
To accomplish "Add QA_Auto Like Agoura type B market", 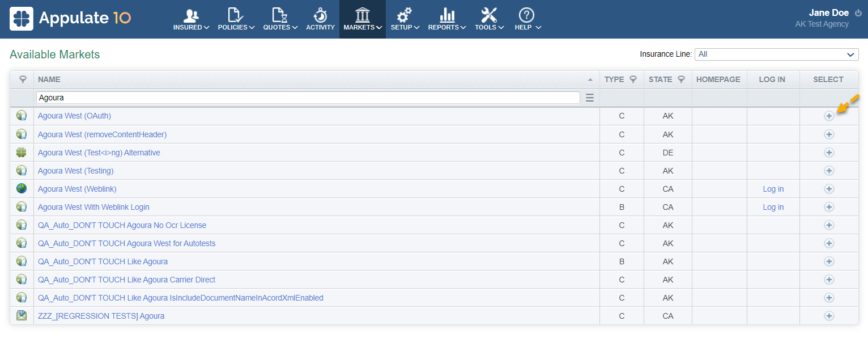I will tap(829, 261).
